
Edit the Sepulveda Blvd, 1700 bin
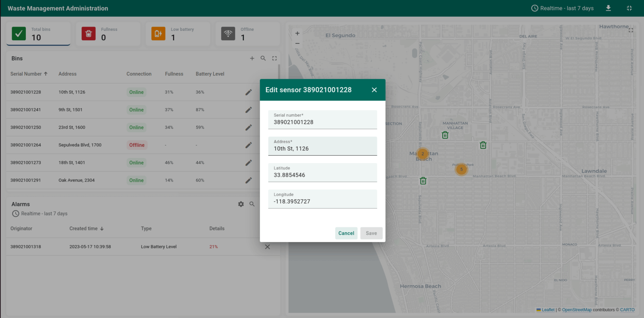(x=249, y=145)
